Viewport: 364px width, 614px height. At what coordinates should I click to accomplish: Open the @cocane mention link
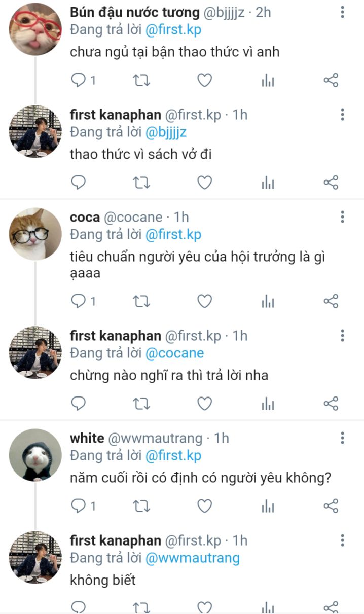tap(174, 353)
